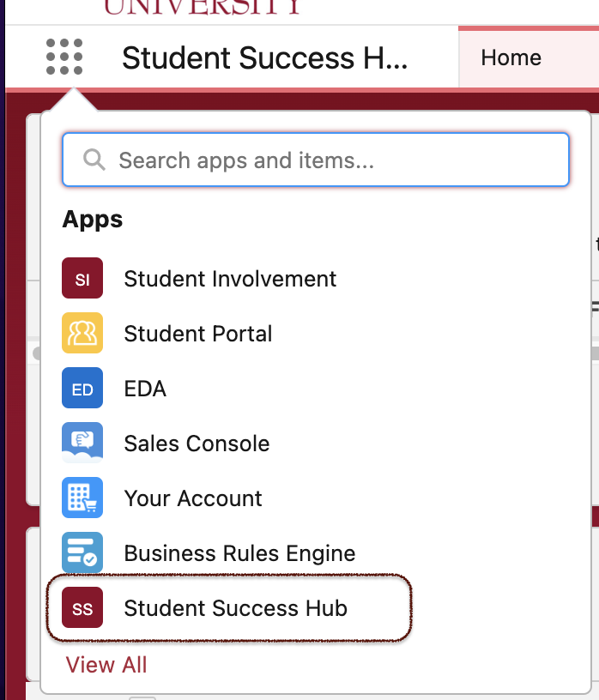Click the View All link
This screenshot has width=599, height=700.
click(x=106, y=665)
